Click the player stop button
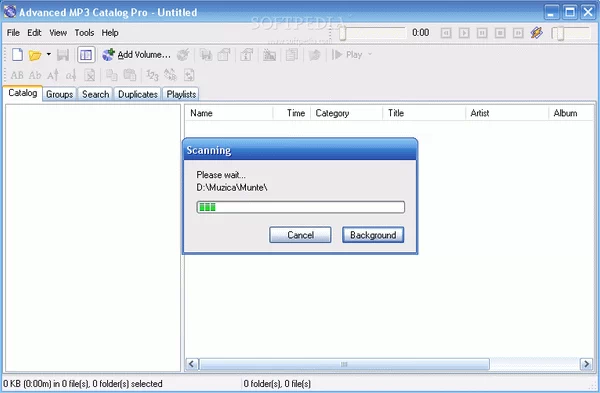600x393 pixels. (x=500, y=33)
